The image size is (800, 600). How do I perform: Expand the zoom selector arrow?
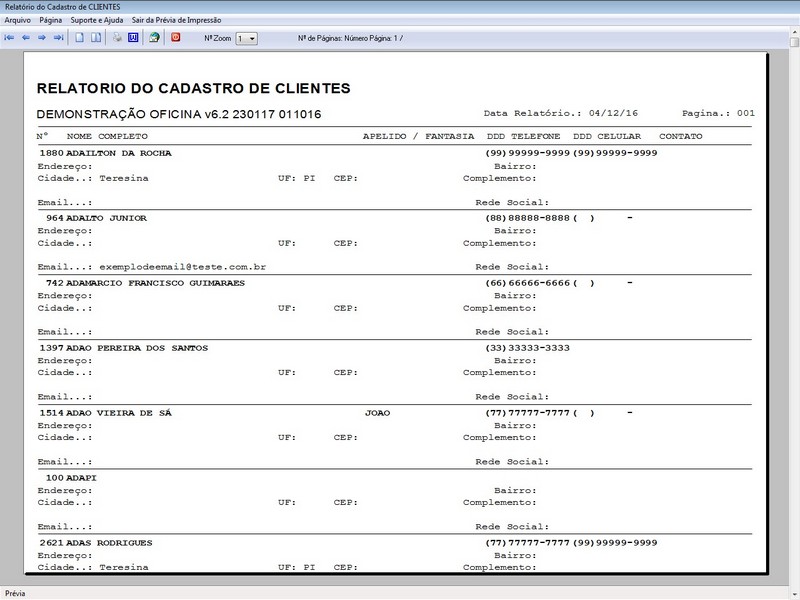[252, 38]
